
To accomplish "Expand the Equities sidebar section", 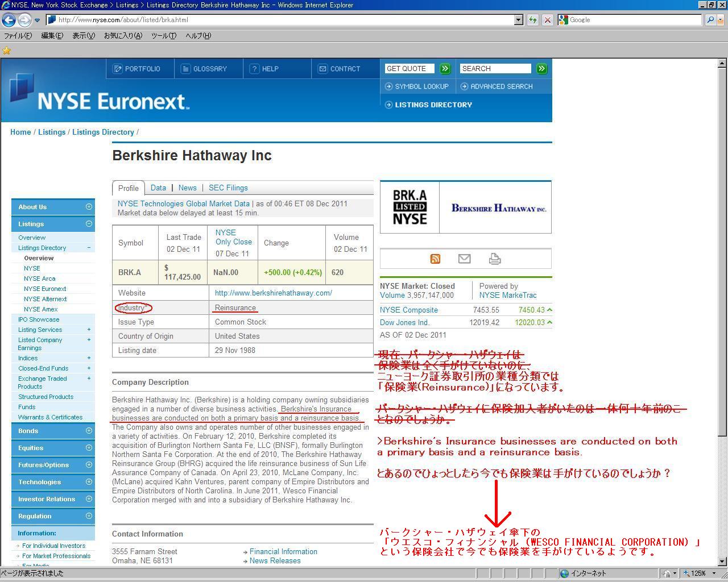I will [x=89, y=448].
